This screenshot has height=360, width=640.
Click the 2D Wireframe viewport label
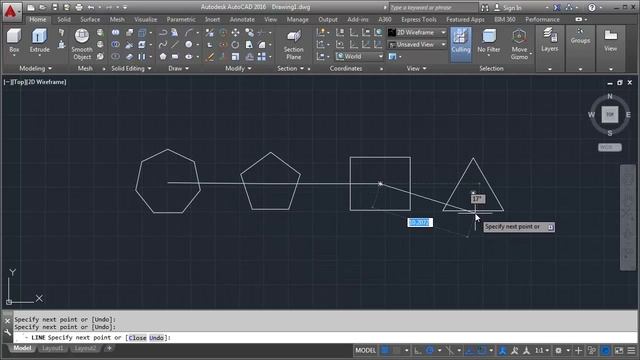(47, 82)
